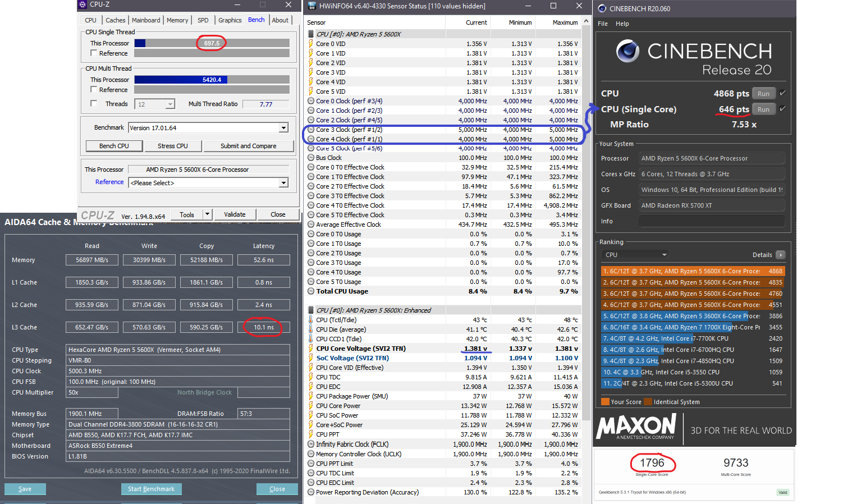Expand the CPU-Z Tools dropdown arrow

[207, 214]
